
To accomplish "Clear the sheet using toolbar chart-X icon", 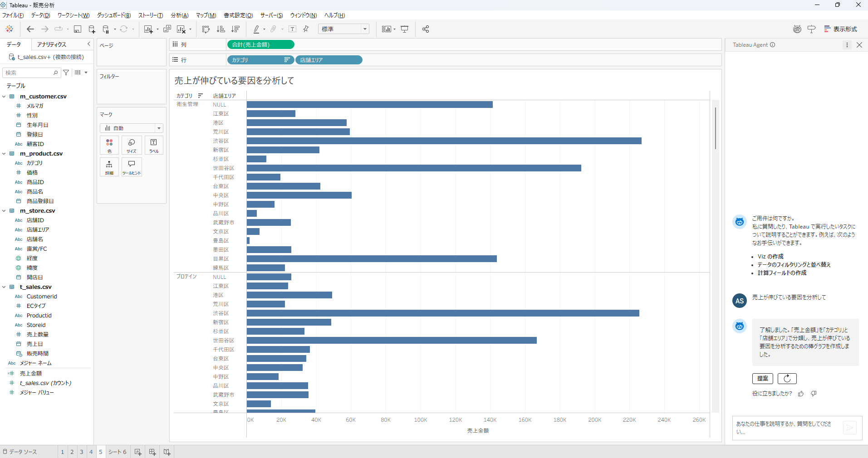I will click(181, 29).
